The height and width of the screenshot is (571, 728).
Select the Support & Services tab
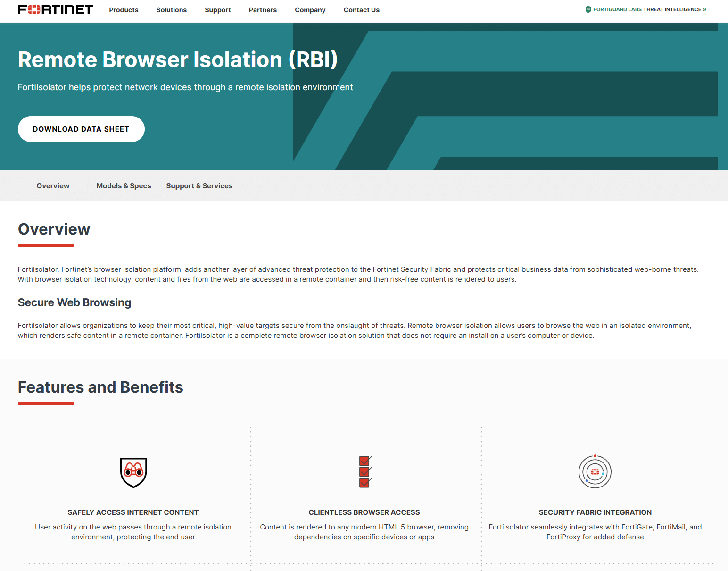[x=199, y=185]
